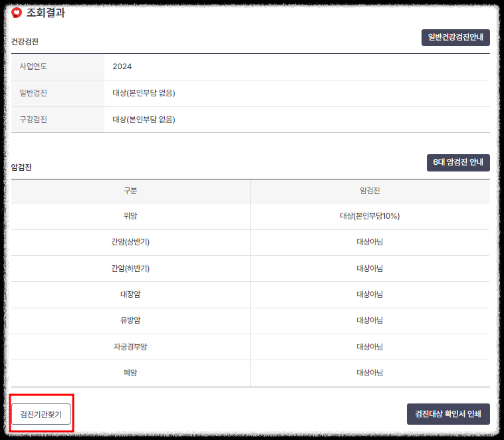
Task: Click the 사업연도 label cell
Action: click(58, 66)
